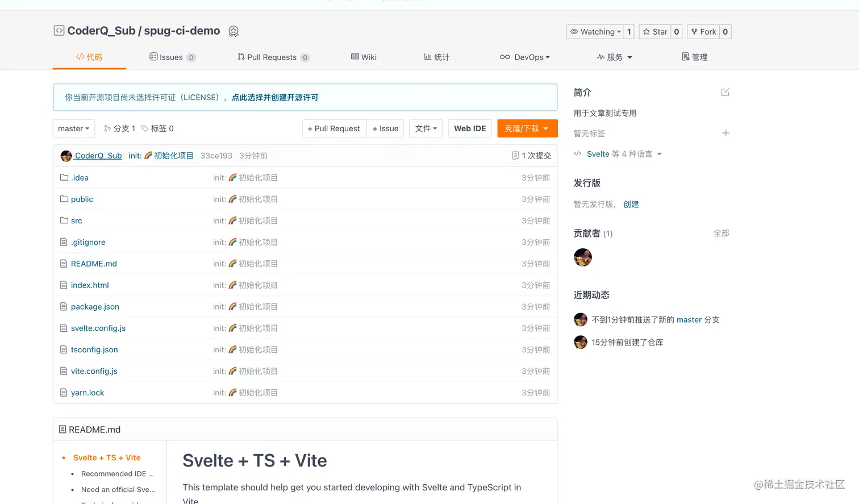This screenshot has height=504, width=859.
Task: Click the edit icon in the 简介 section
Action: point(725,92)
